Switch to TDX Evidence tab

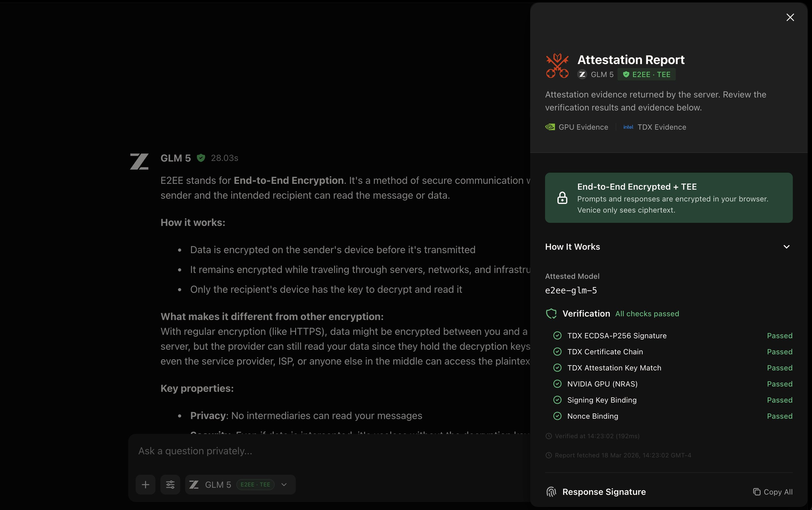tap(661, 127)
